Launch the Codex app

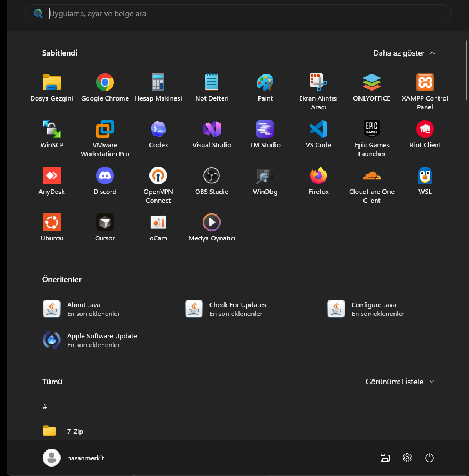point(158,134)
